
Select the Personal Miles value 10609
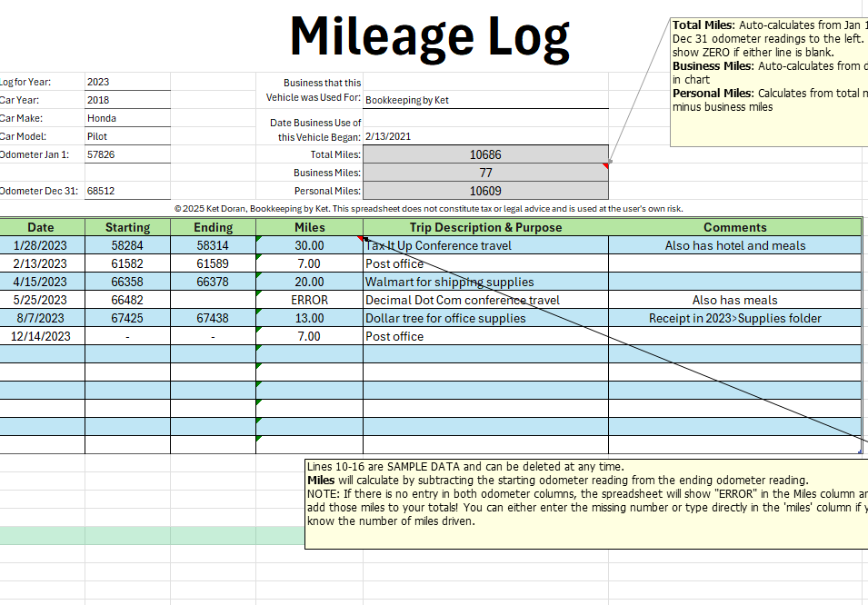pyautogui.click(x=485, y=191)
